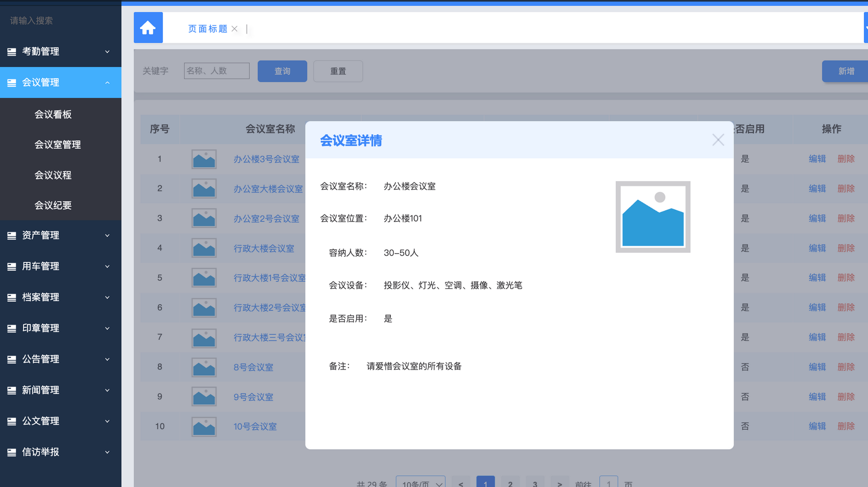
Task: Expand the 公文管理 chevron
Action: (107, 421)
